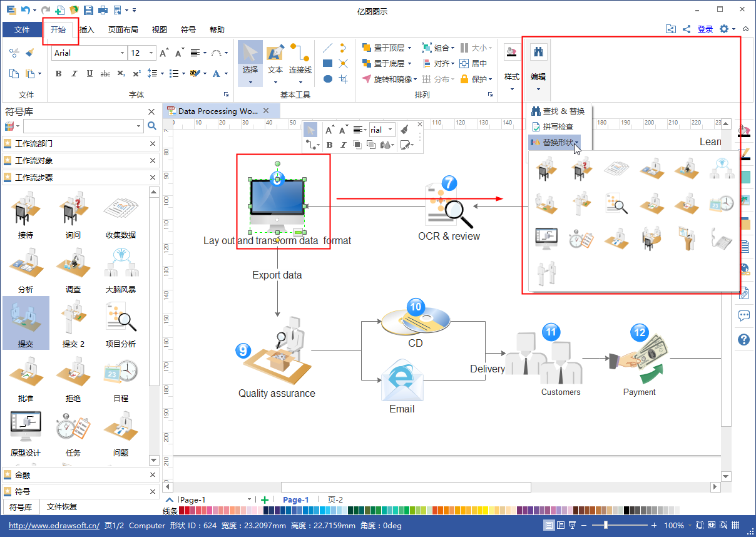
Task: Open the edrawsoft.cn link in status bar
Action: coord(54,526)
